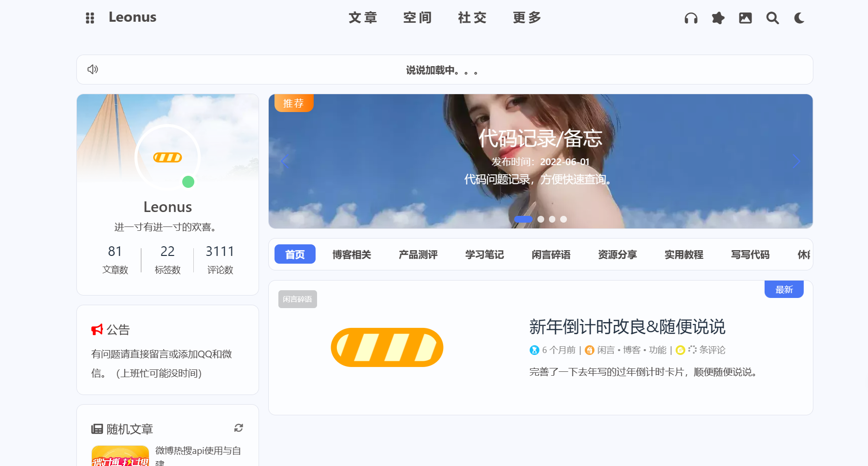This screenshot has width=868, height=466.
Task: Click the search magnifier icon
Action: [772, 18]
